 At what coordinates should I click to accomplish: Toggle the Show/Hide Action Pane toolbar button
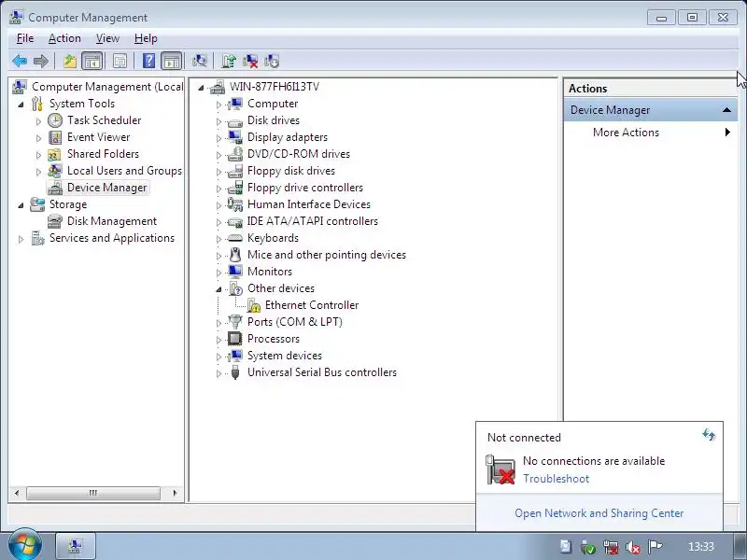[x=172, y=61]
